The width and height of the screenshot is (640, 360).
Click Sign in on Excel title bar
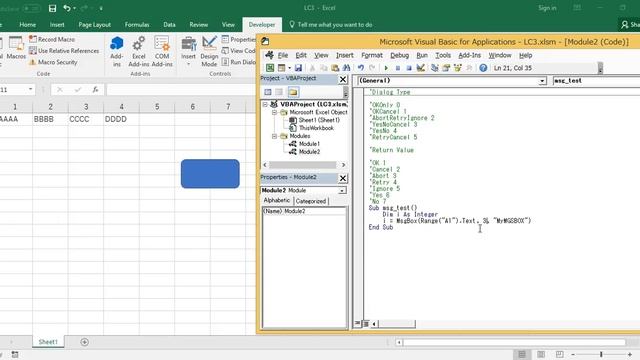click(x=547, y=8)
